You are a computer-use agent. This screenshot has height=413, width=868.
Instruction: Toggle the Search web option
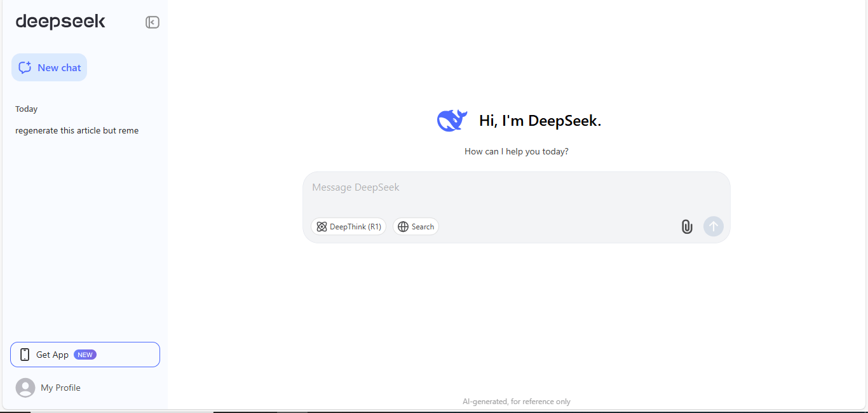click(416, 227)
